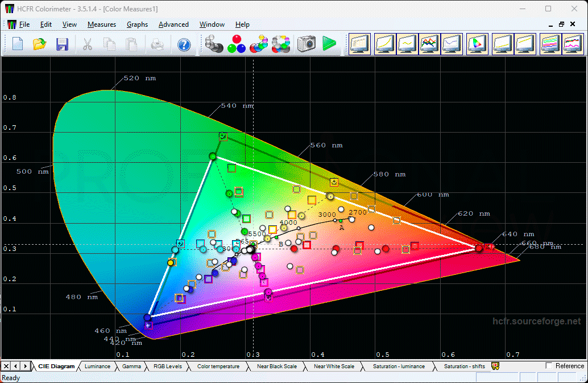Open the Measures menu
This screenshot has width=588, height=383.
(102, 24)
